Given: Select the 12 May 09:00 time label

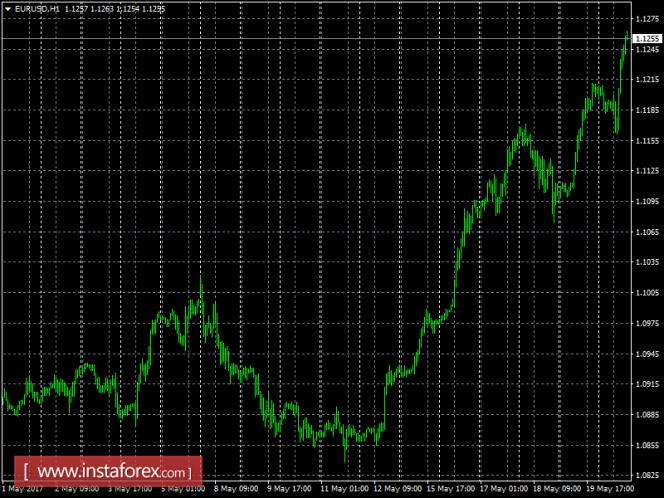Looking at the screenshot, I should click(x=396, y=490).
